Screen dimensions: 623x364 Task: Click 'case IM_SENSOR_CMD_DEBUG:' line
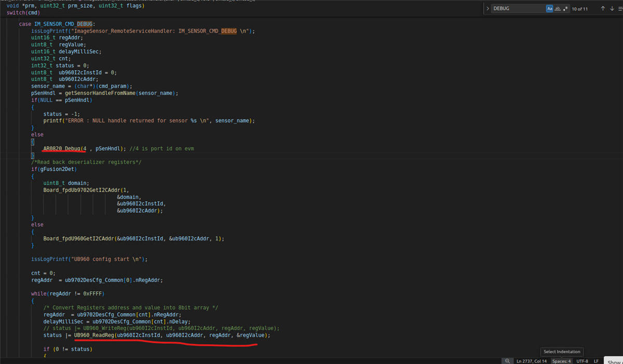tap(57, 24)
